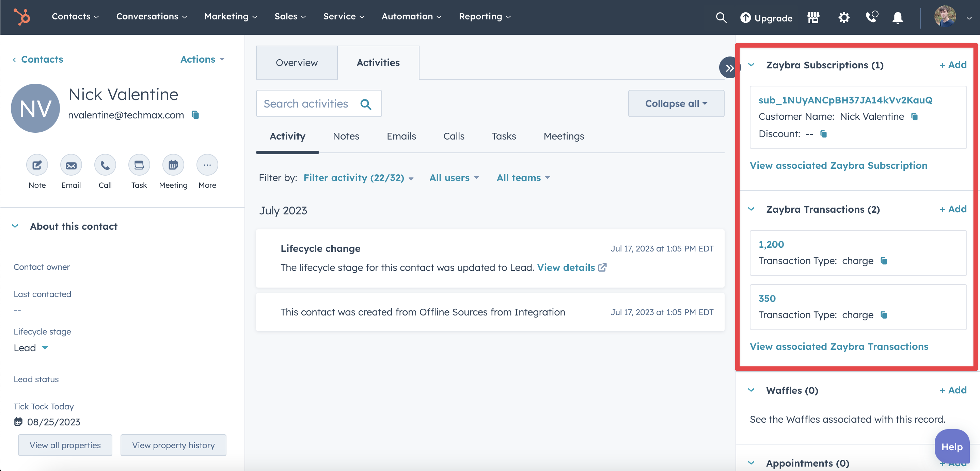Click the Tick Tock Today calendar icon

pos(18,422)
